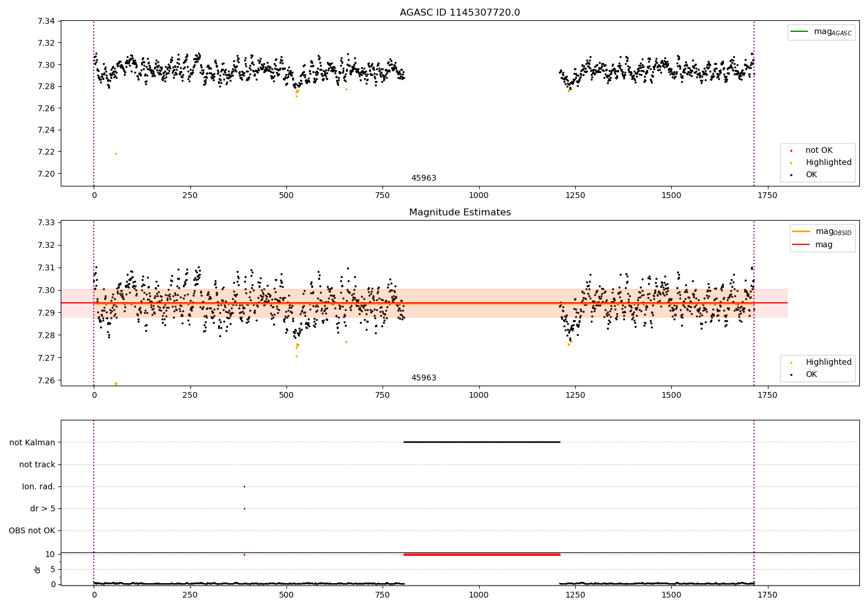Click the red "mag" legend entry text

[x=824, y=244]
